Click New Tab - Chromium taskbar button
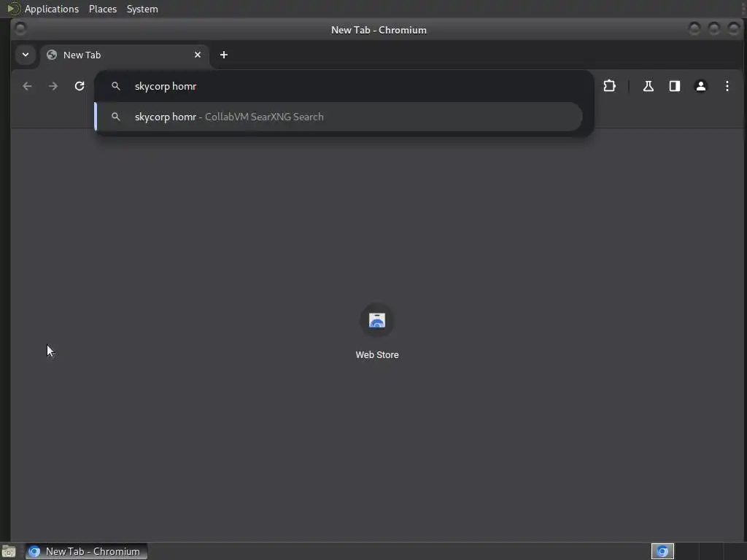This screenshot has height=560, width=747. tap(86, 551)
